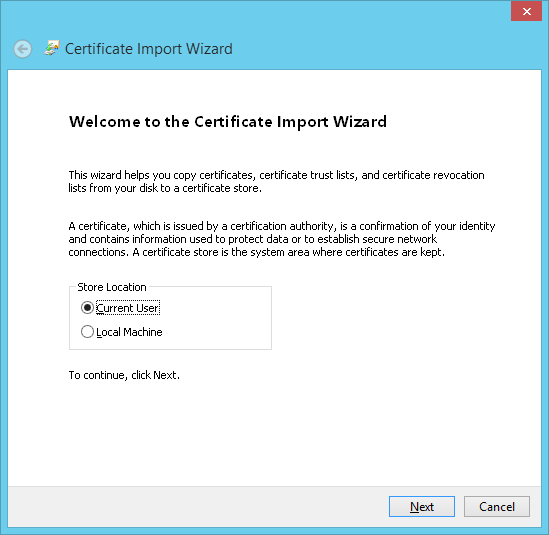The width and height of the screenshot is (549, 535).
Task: Click the "Certificate Import Wizard" title bar text
Action: pyautogui.click(x=149, y=49)
